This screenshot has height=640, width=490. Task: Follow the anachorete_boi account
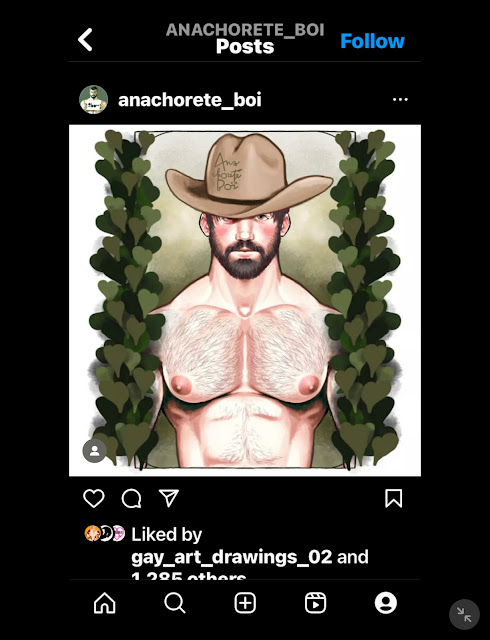click(372, 41)
